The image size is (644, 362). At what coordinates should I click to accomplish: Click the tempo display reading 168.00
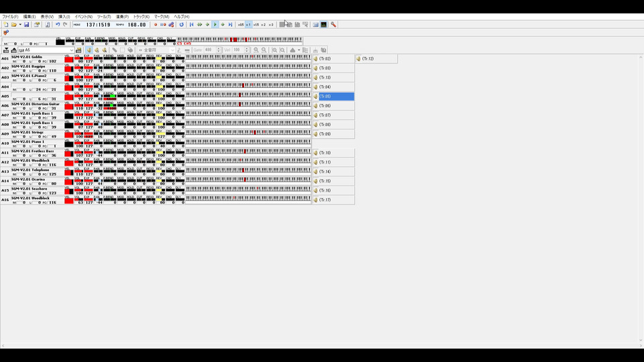(x=137, y=25)
